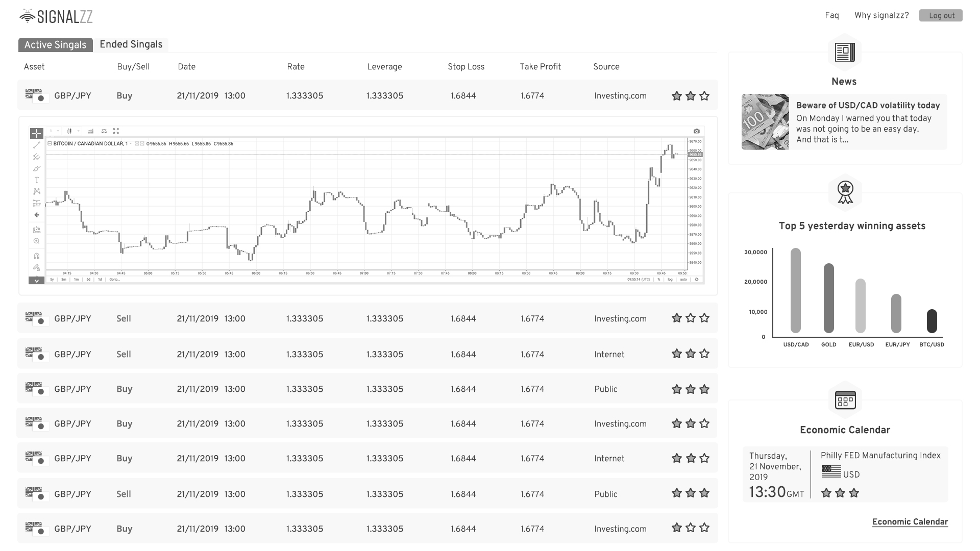Open the compare symbols scales icon

pos(104,131)
